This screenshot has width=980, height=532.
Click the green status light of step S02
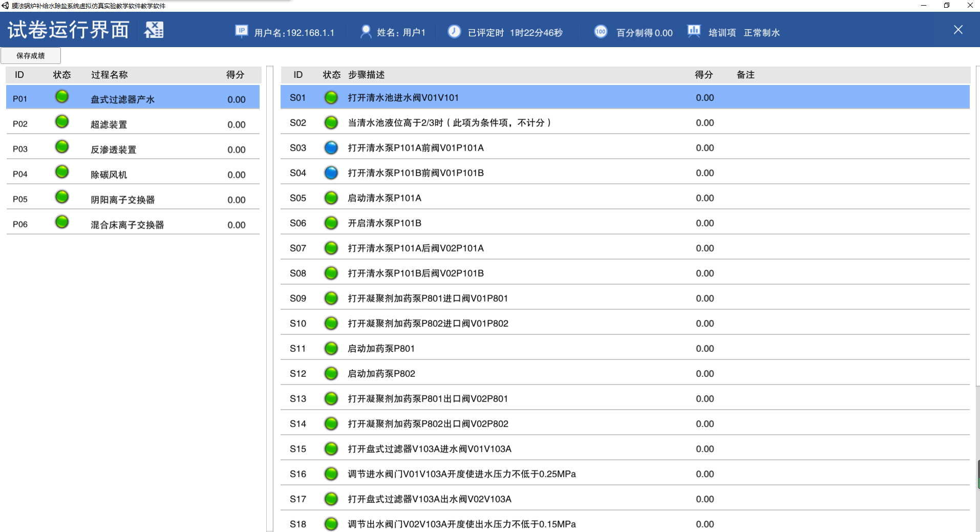331,122
